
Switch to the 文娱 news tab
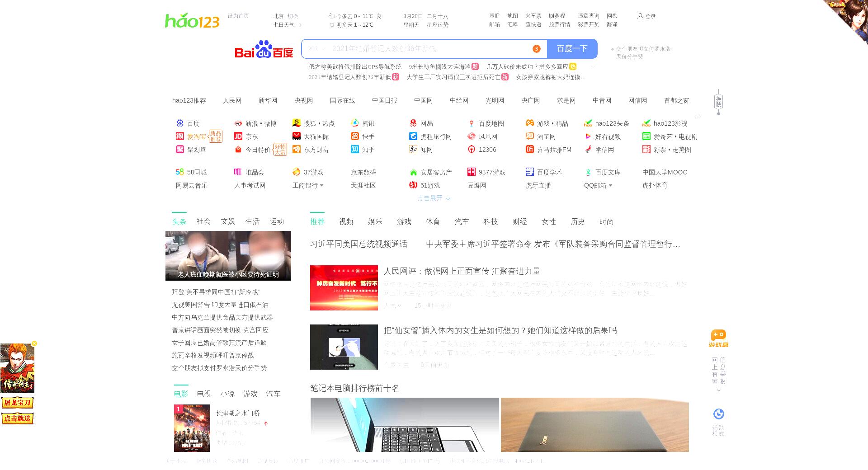click(228, 221)
